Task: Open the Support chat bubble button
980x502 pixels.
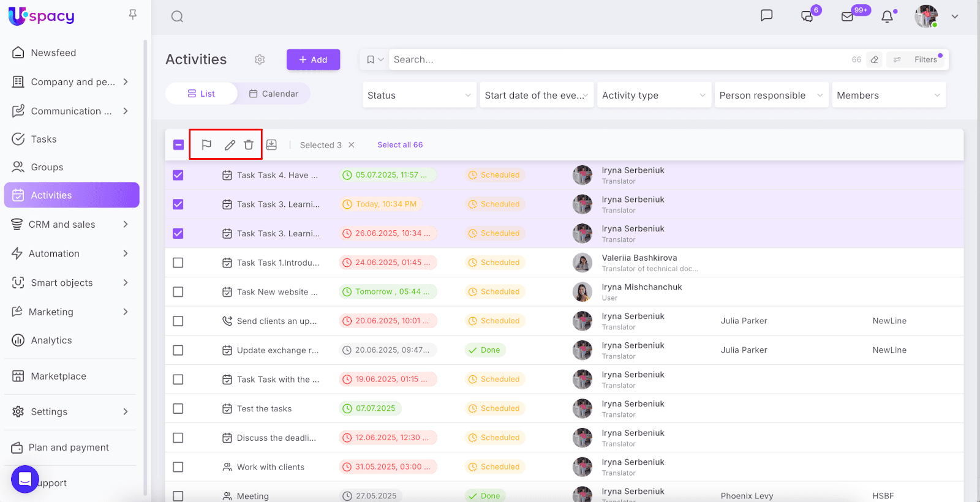Action: [x=25, y=479]
